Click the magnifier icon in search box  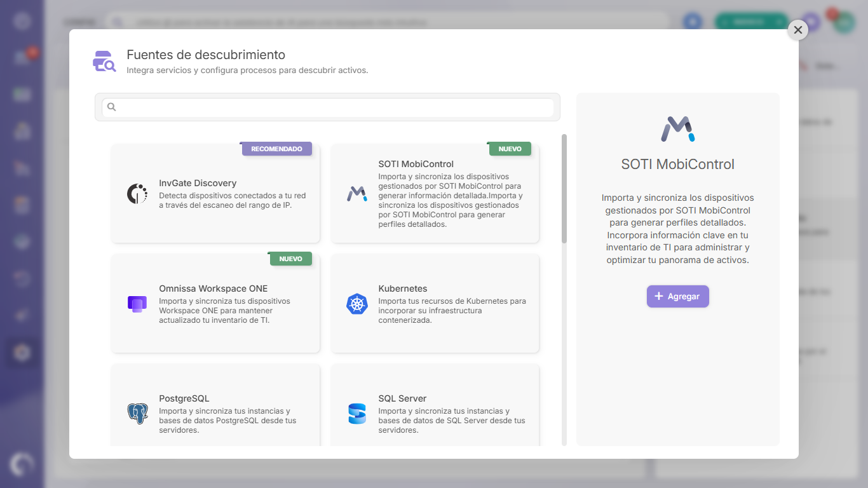tap(111, 107)
